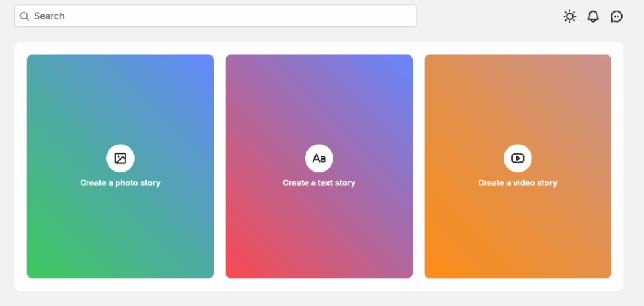Open messages via the chat bubble icon
Image resolution: width=644 pixels, height=306 pixels.
pyautogui.click(x=616, y=16)
